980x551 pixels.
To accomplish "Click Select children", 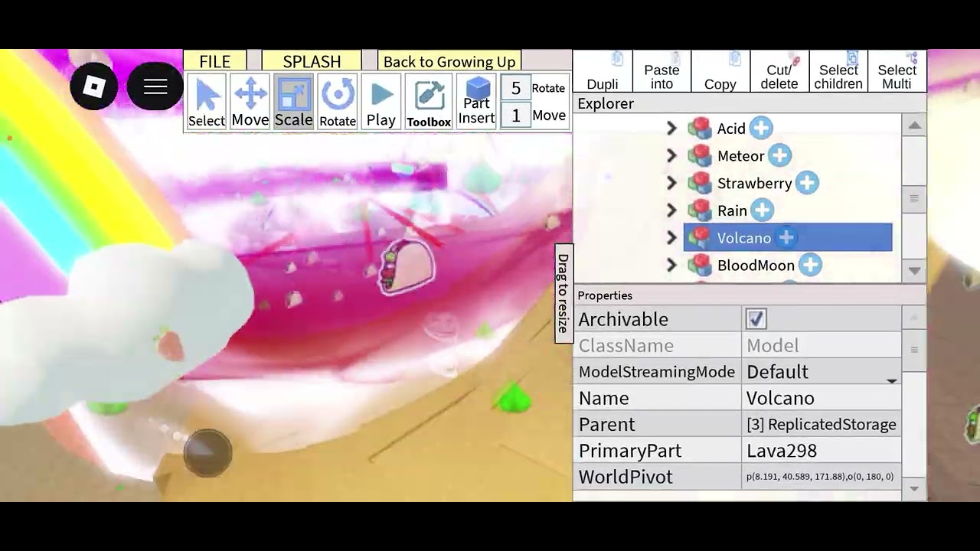I will [838, 71].
